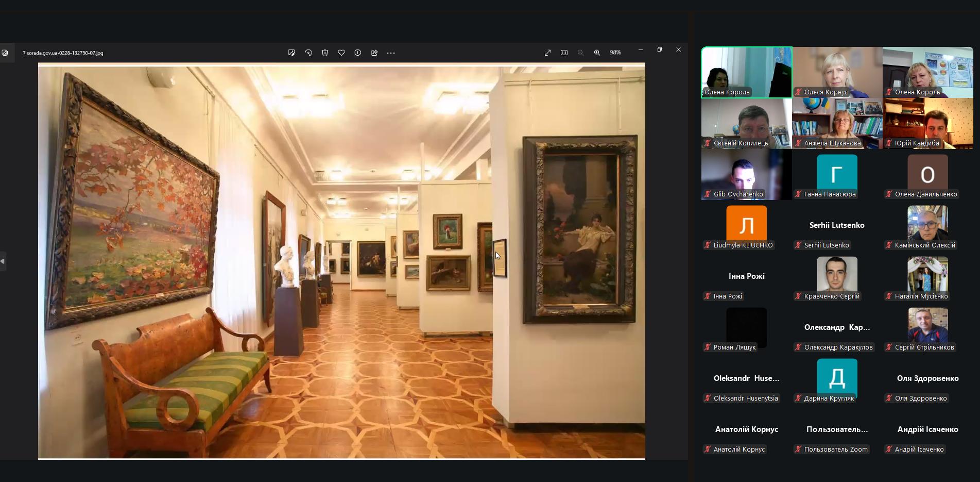
Task: Add photo to favorites with heart icon
Action: pos(341,53)
